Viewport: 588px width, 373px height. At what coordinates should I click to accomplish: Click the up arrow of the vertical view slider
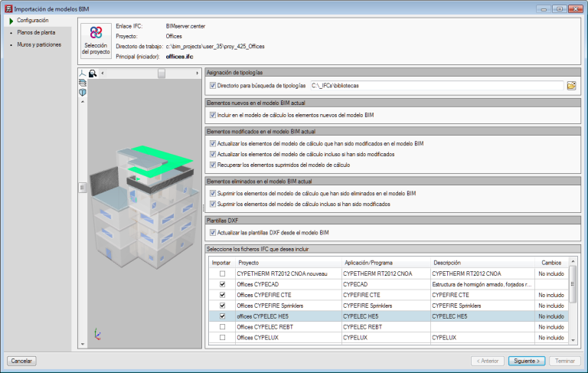click(x=83, y=102)
